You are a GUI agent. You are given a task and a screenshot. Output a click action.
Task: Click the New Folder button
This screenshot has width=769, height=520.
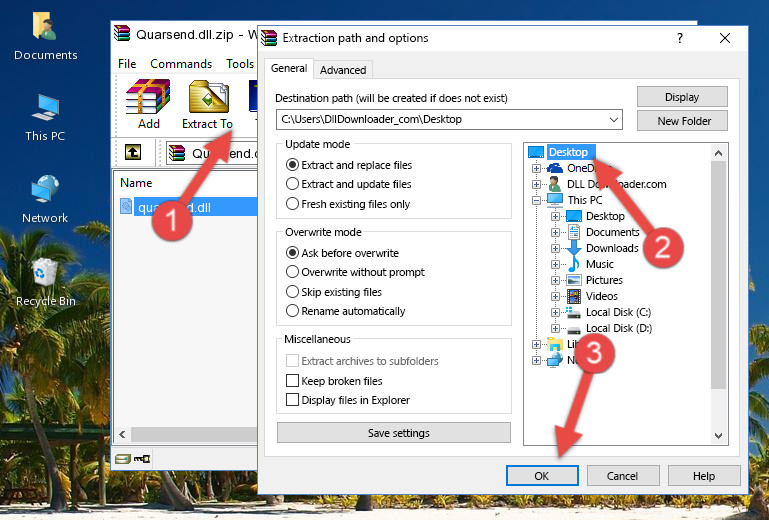[682, 121]
